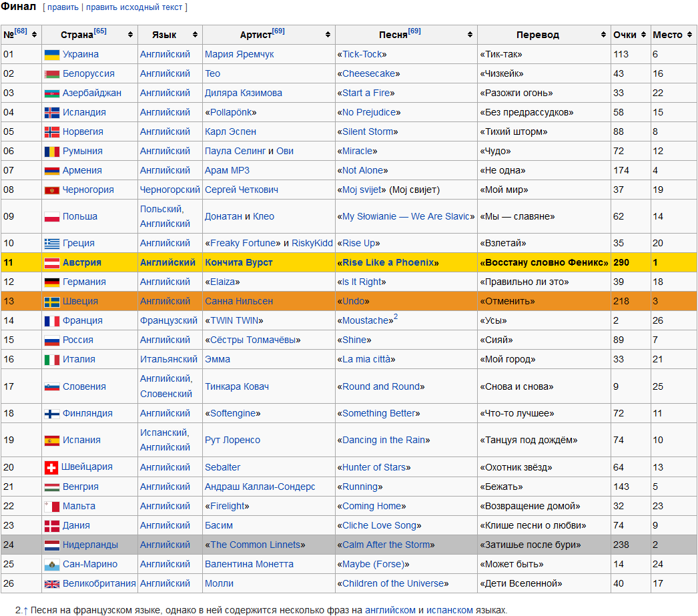This screenshot has height=616, width=698.
Task: Click the Netherlands flag icon
Action: (52, 545)
